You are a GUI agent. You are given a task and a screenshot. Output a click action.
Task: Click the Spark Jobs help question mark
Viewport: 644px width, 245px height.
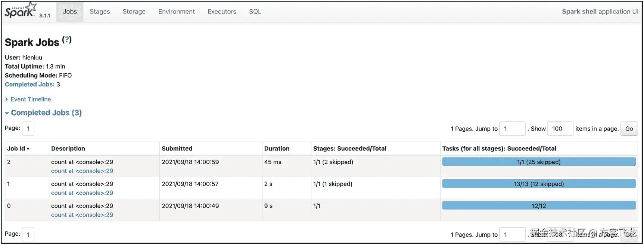[67, 40]
